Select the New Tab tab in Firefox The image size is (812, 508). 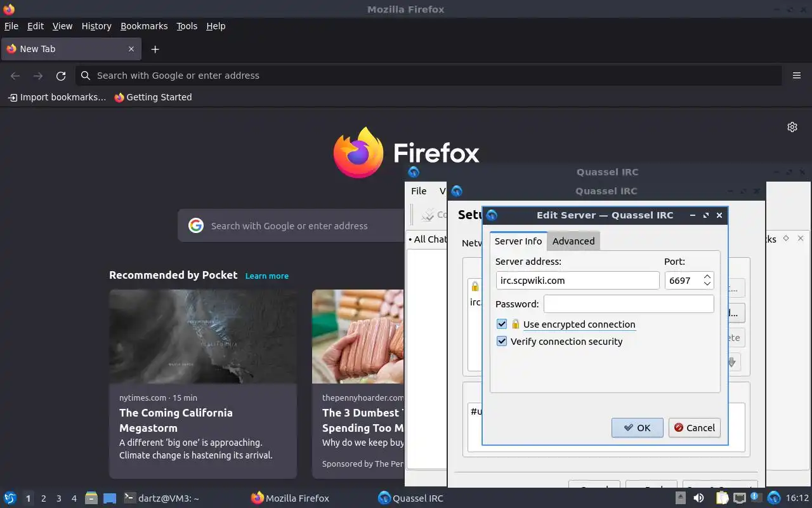(70, 49)
